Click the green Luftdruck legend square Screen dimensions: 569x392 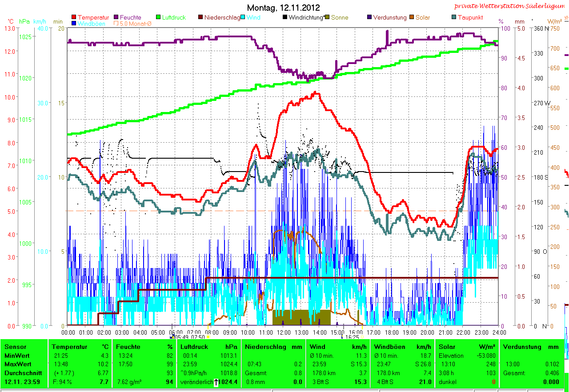click(x=159, y=17)
